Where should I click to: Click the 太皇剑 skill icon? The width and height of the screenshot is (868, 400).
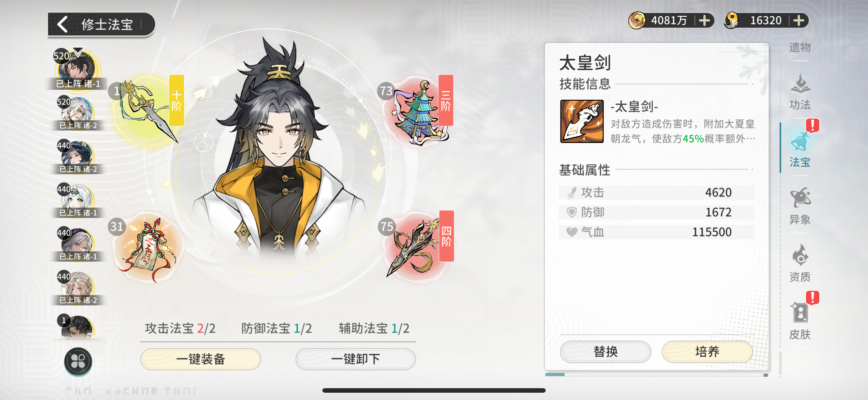[582, 122]
